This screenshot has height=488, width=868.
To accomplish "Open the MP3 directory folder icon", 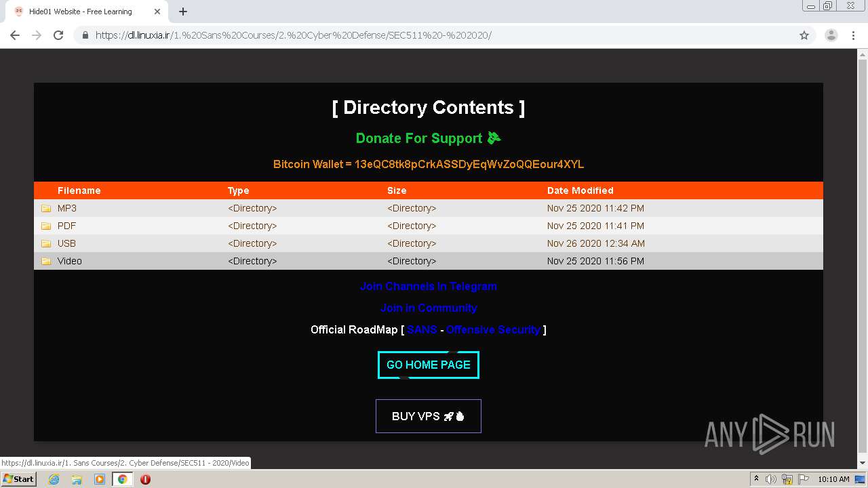I will tap(46, 208).
